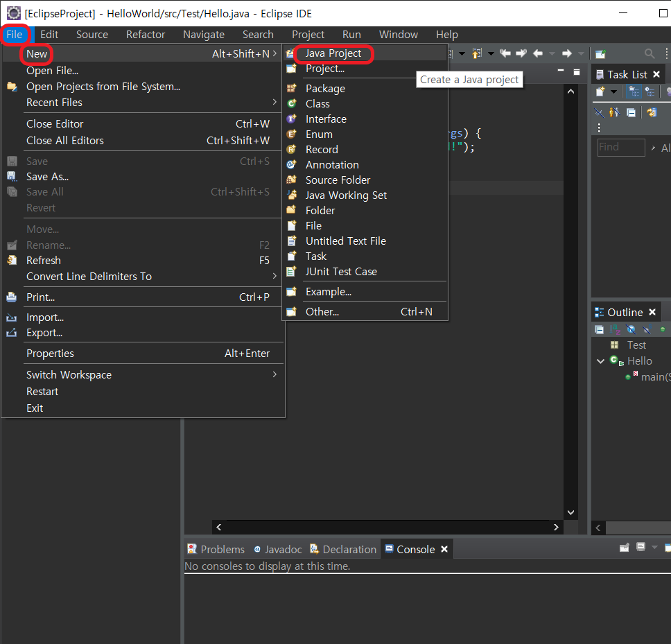The width and height of the screenshot is (671, 644).
Task: Click Open File... menu entry
Action: click(143, 71)
